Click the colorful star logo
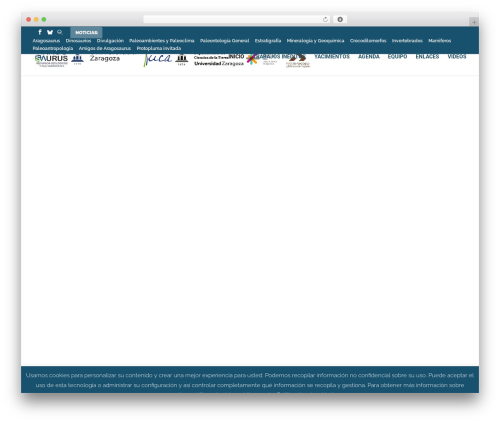The height and width of the screenshot is (423, 500). 252,59
